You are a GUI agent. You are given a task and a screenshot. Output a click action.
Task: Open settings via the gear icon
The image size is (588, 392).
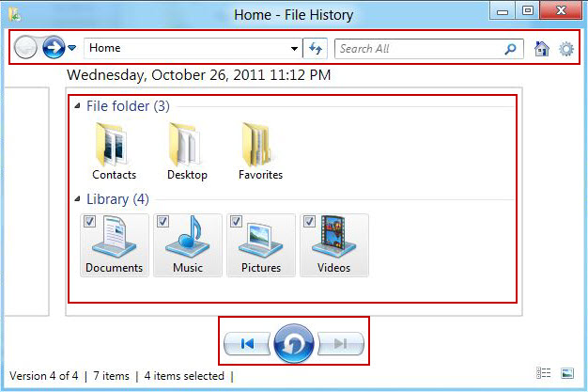[x=566, y=49]
